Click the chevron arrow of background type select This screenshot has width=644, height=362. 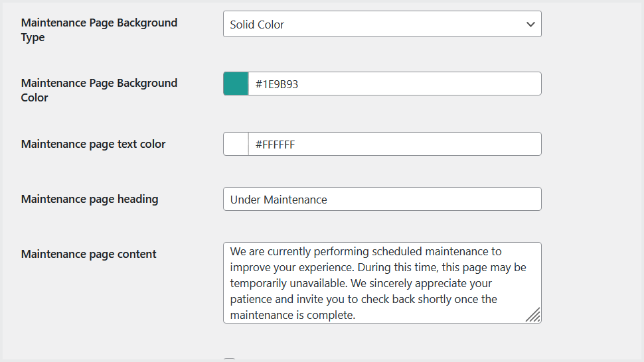[530, 25]
